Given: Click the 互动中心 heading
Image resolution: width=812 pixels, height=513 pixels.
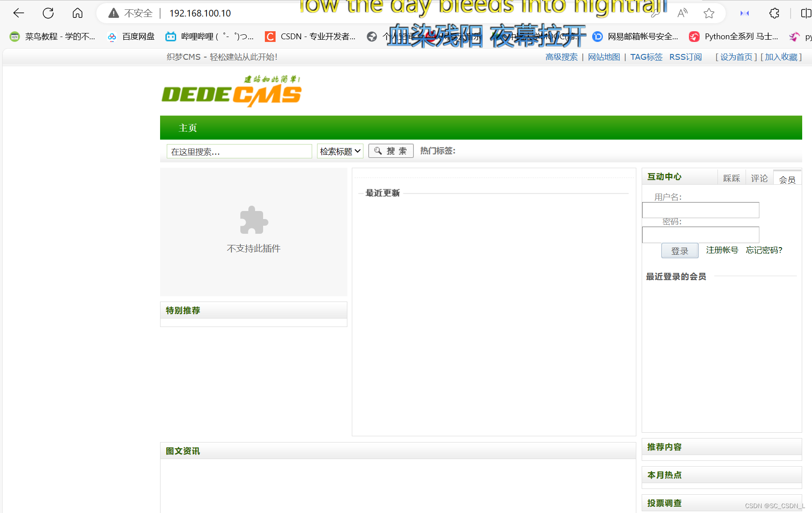Looking at the screenshot, I should coord(664,177).
